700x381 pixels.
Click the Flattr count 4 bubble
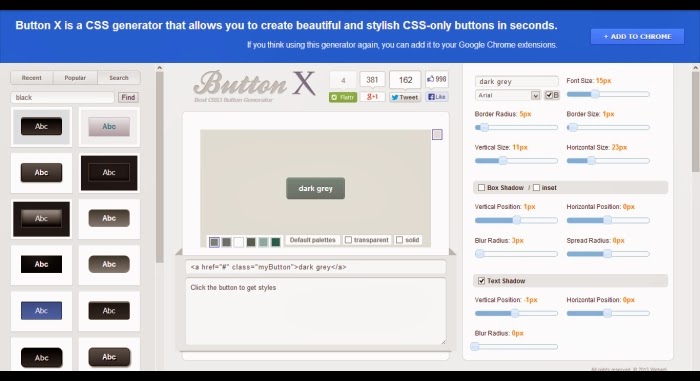[343, 80]
